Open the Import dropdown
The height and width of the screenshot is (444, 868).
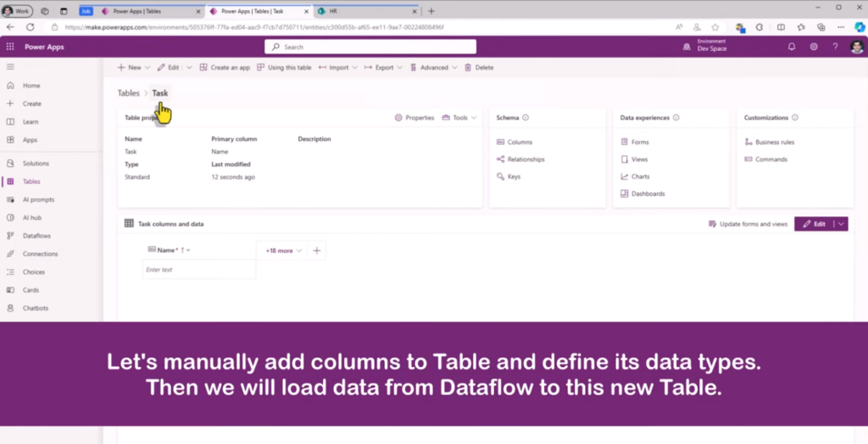[337, 68]
